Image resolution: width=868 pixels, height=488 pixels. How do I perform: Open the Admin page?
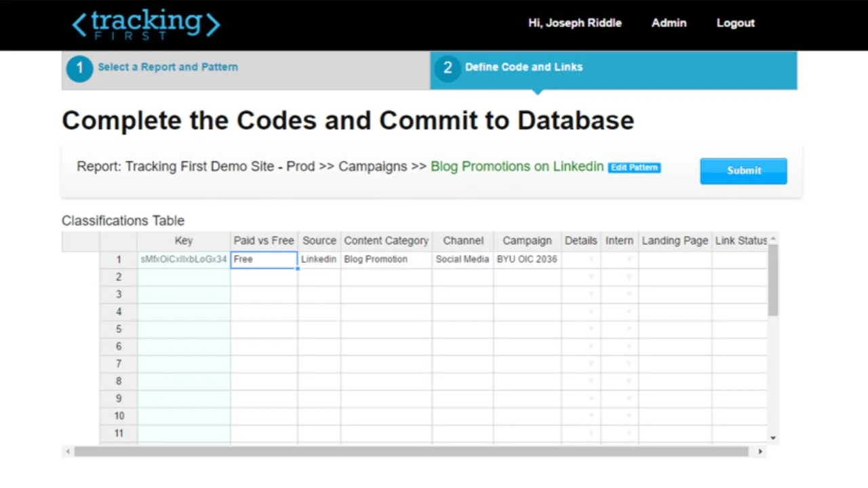669,22
